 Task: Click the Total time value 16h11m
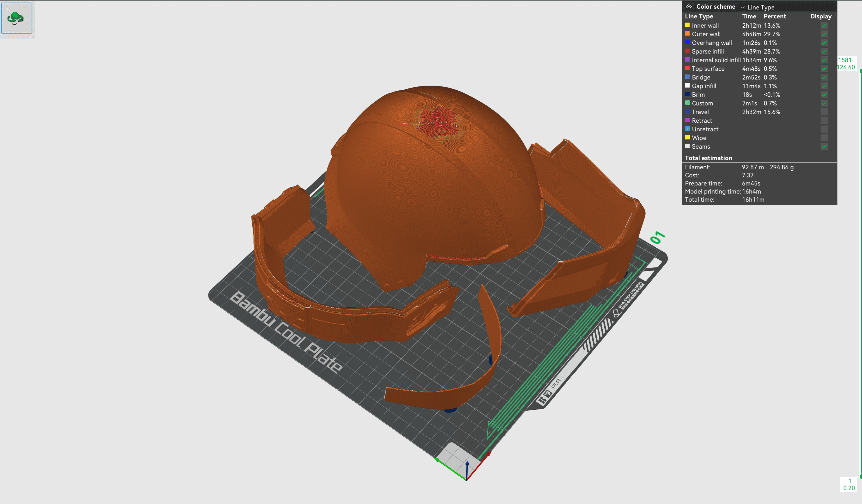click(x=753, y=199)
